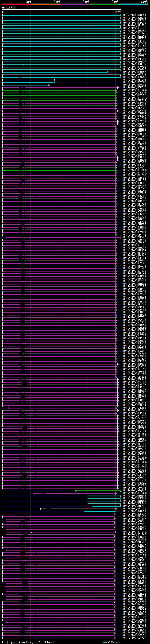Select the UniRef100_B3YCI1 label

[135, 318]
